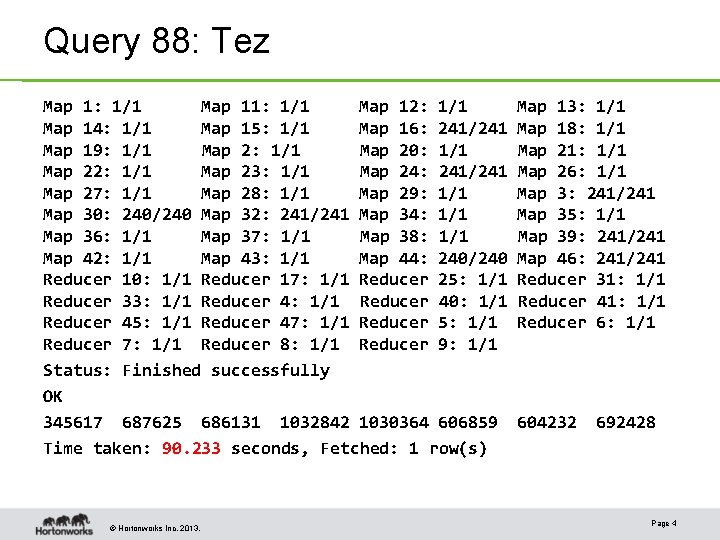Select the 'Reducer 31: 1/1' entry
Image resolution: width=720 pixels, height=540 pixels.
(591, 280)
